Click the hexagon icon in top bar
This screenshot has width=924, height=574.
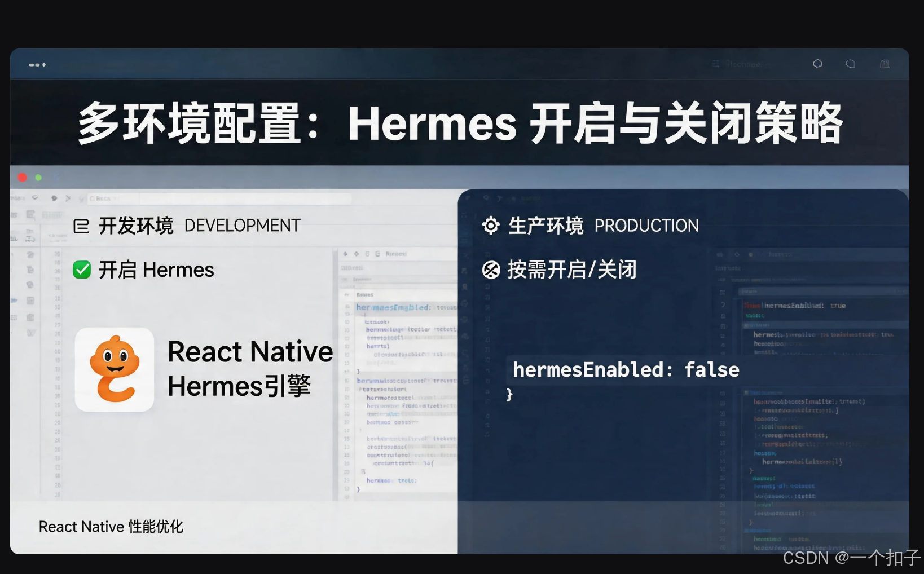tap(817, 64)
